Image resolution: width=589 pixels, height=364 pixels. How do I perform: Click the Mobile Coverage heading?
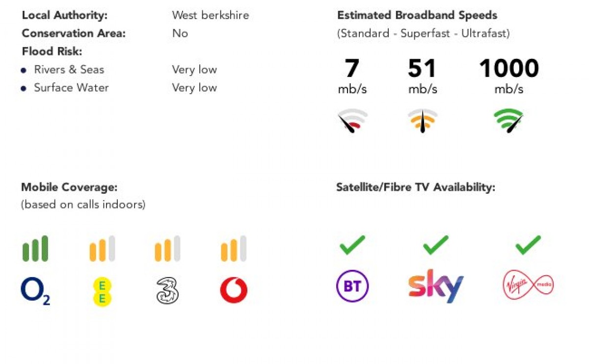coord(69,187)
